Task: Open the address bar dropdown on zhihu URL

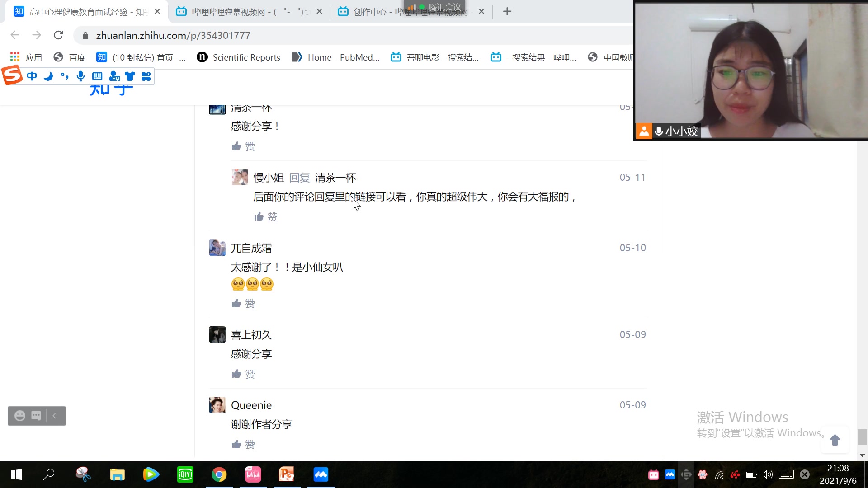Action: [173, 35]
